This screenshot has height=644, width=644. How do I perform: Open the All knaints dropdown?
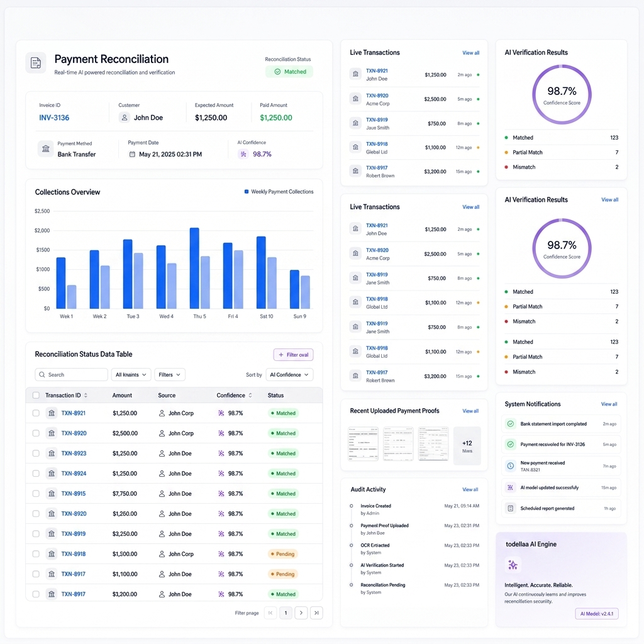tap(131, 375)
